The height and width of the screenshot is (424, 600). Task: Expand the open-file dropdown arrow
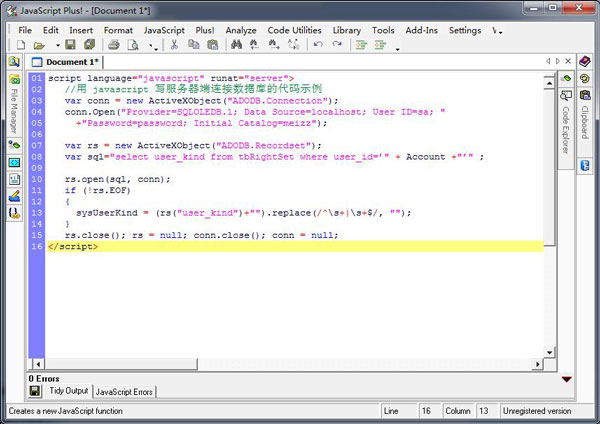point(57,45)
